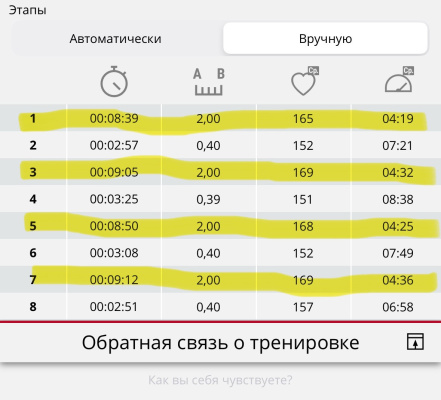
Task: Click lap 8 pace 06:58
Action: (398, 307)
